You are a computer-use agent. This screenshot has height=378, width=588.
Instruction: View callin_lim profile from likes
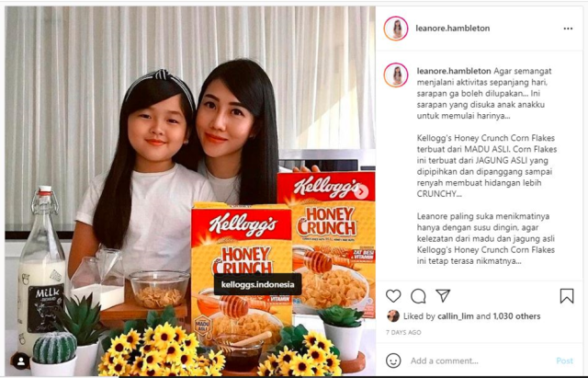[x=456, y=316]
